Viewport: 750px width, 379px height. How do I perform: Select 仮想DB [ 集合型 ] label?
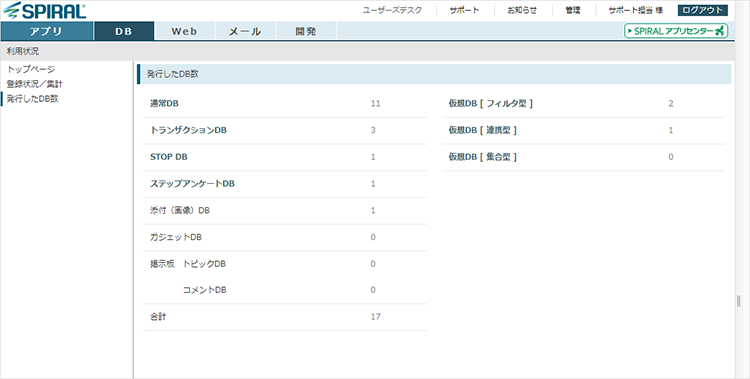[x=483, y=157]
